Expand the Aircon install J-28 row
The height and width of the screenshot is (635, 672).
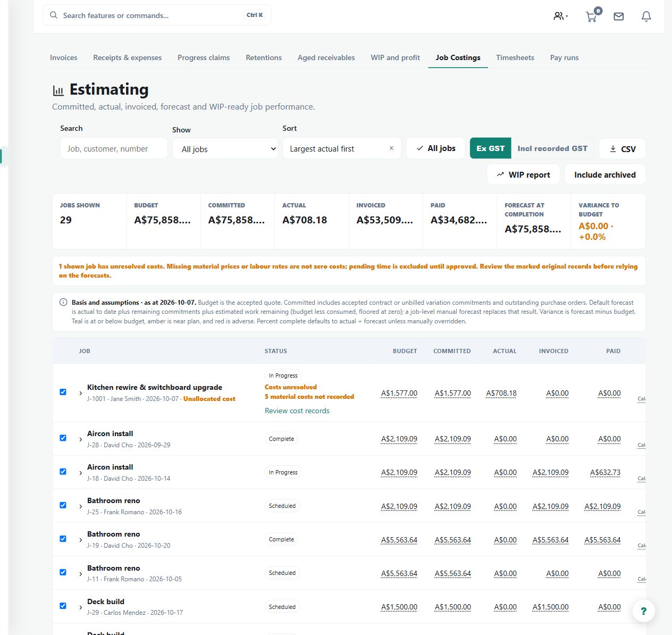point(80,439)
